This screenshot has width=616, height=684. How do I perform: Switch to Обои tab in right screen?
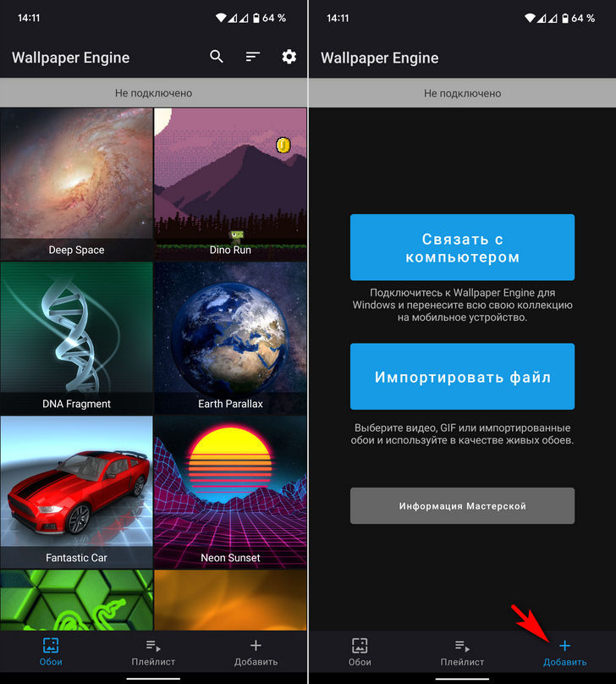click(360, 652)
